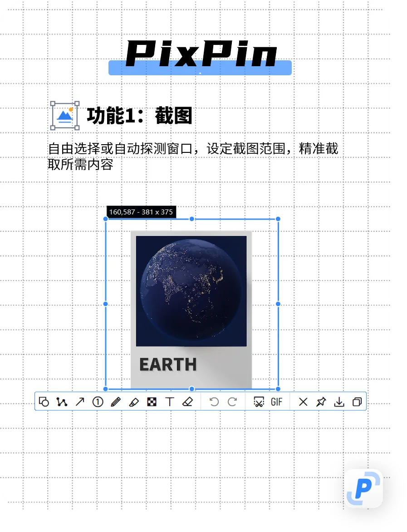Viewport: 407px width, 532px height.
Task: Select the freehand curve drawing tool
Action: (x=63, y=401)
